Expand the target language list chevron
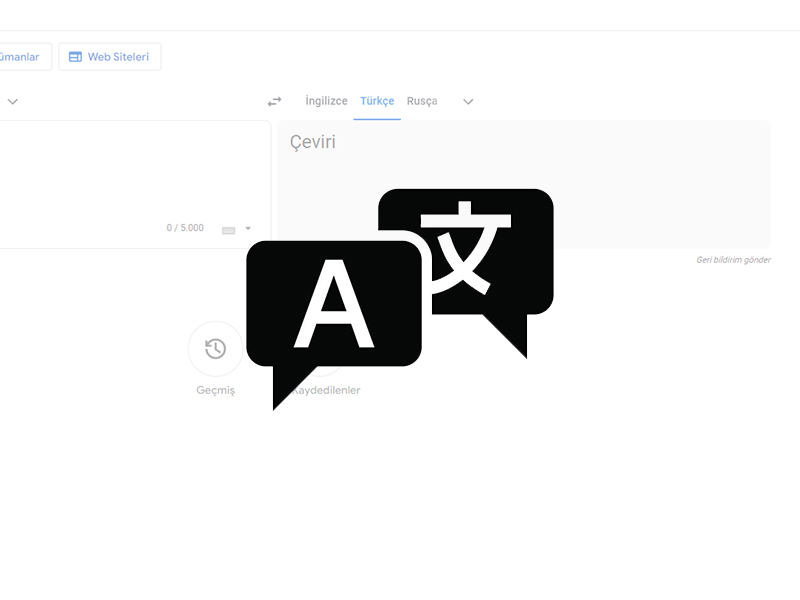800x600 pixels. coord(468,102)
